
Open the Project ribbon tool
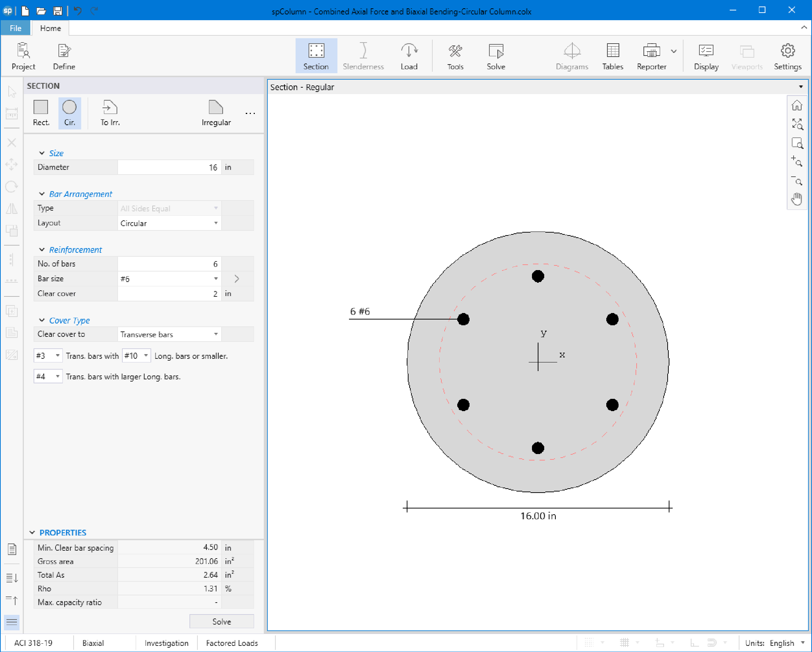click(23, 57)
